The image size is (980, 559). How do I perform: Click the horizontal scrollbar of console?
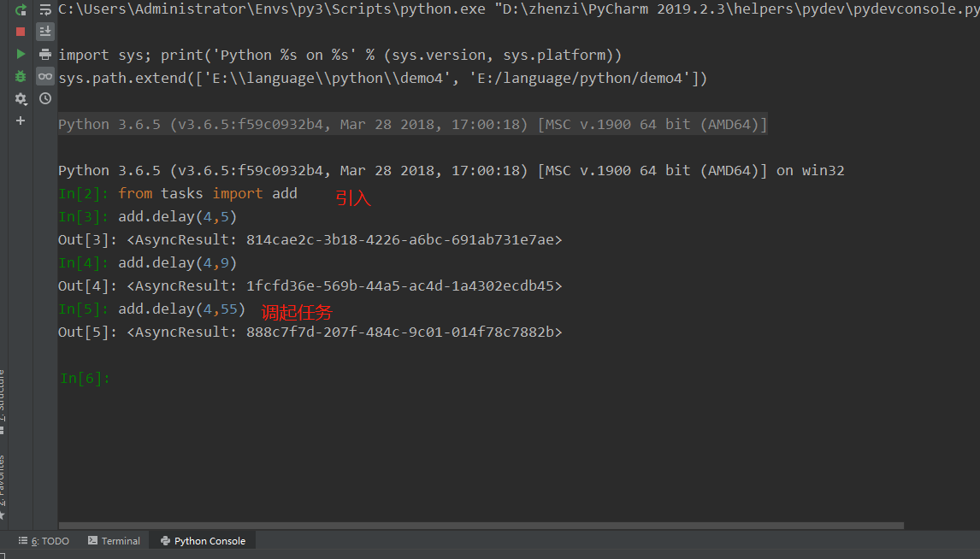pos(481,526)
